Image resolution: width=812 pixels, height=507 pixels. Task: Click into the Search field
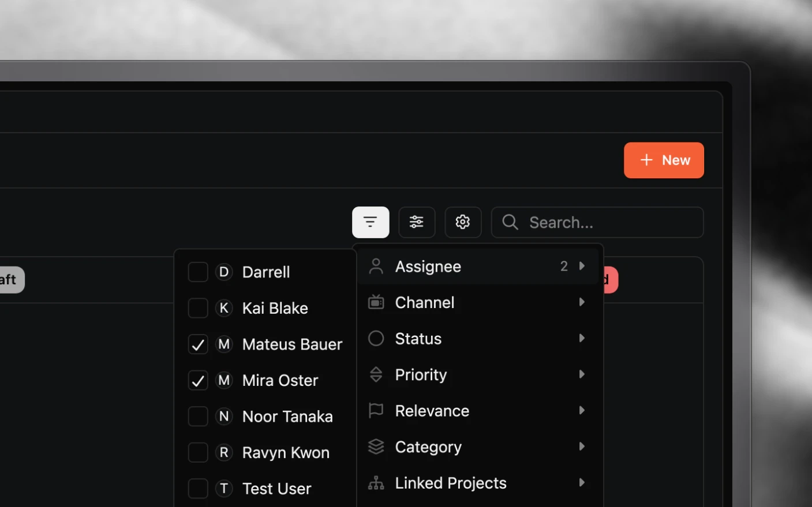(597, 222)
